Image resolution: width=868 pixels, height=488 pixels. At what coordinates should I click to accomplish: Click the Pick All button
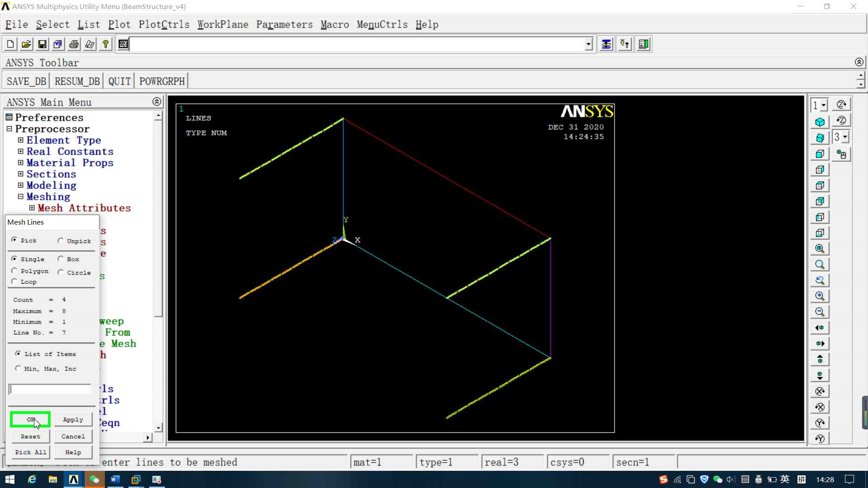point(30,452)
